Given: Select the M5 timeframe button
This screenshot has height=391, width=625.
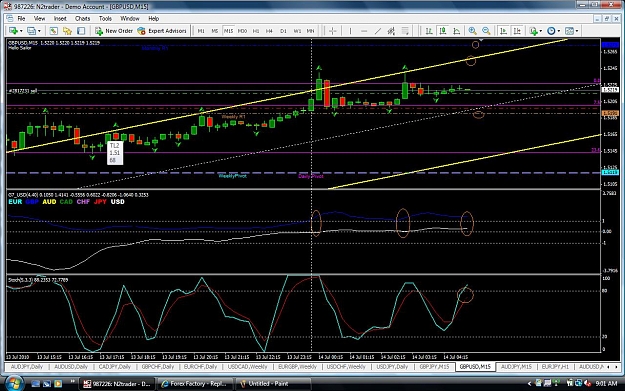Looking at the screenshot, I should [x=214, y=31].
